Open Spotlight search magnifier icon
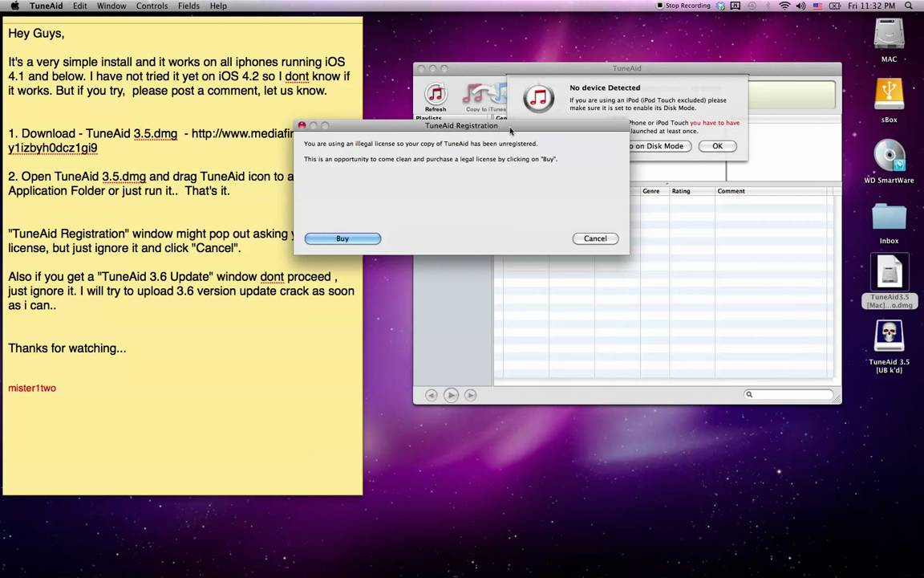Screen dimensions: 924x578 tap(909, 6)
